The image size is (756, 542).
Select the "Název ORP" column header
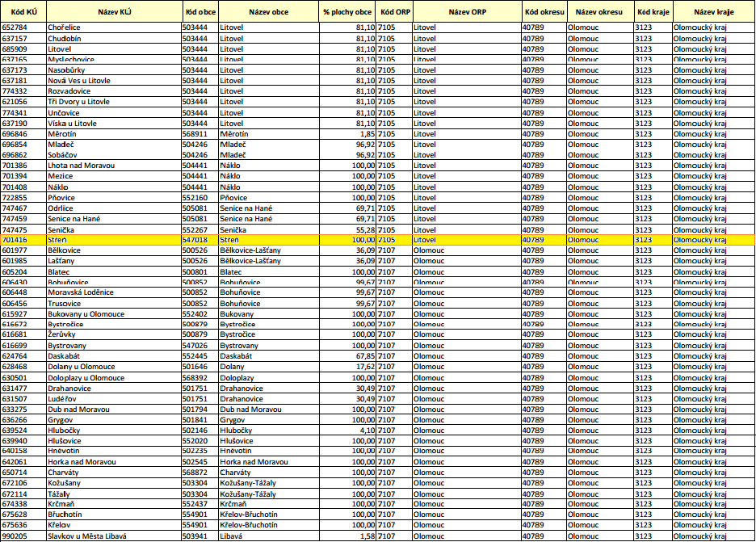pos(467,12)
